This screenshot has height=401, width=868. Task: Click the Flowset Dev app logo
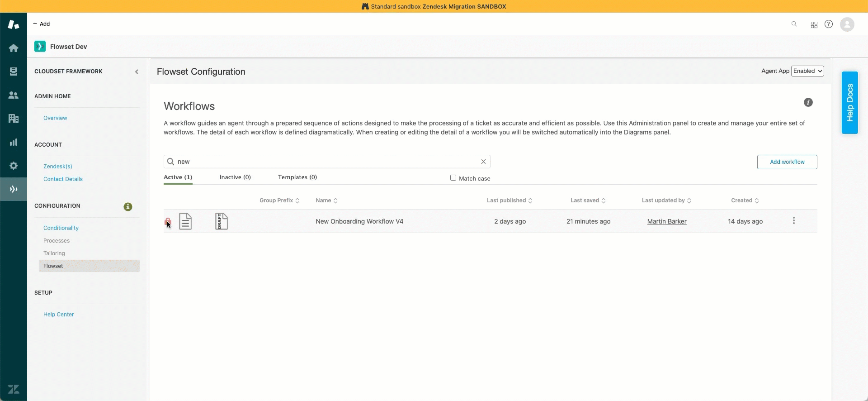click(x=40, y=46)
